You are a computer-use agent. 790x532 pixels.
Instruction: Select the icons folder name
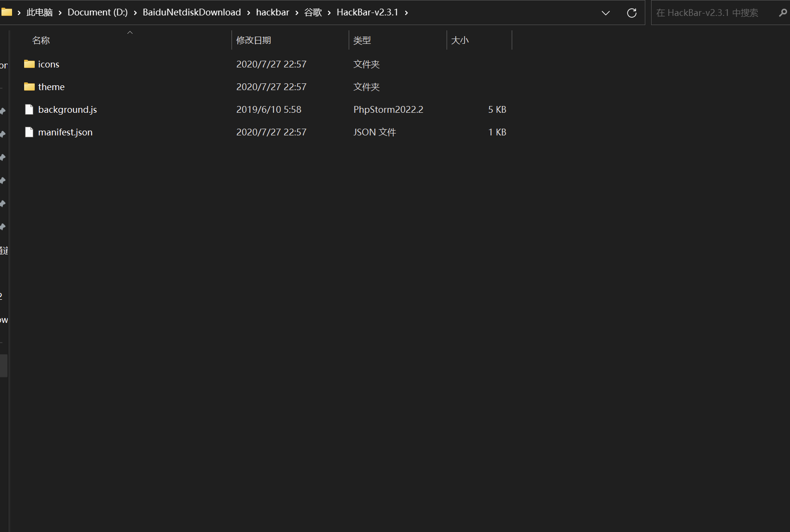click(x=49, y=64)
